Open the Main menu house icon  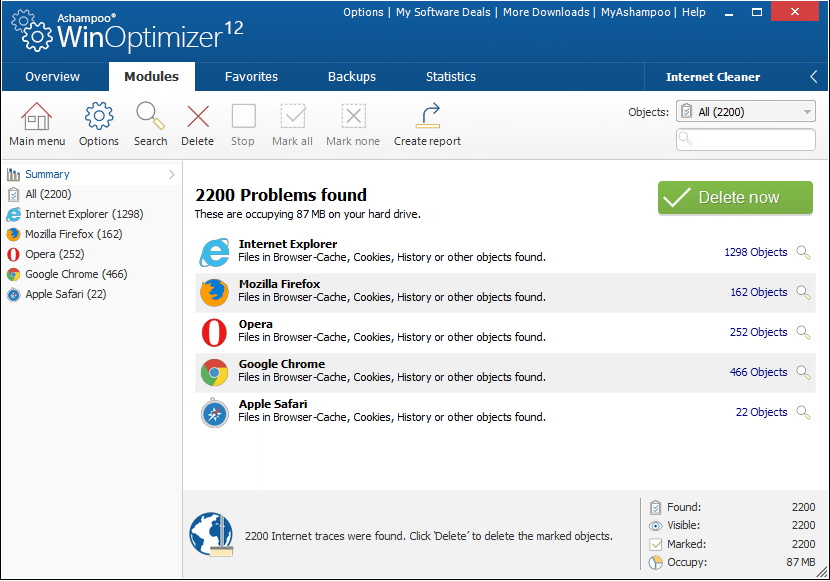tap(37, 116)
